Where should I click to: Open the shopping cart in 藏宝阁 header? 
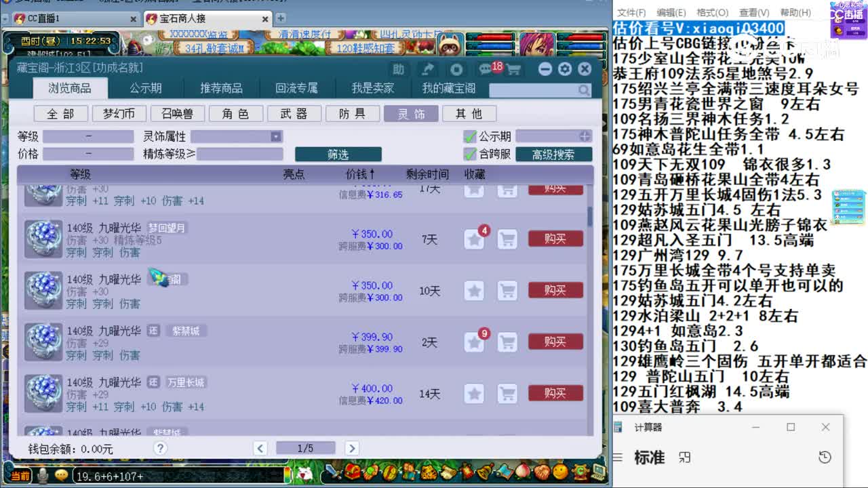pyautogui.click(x=513, y=69)
